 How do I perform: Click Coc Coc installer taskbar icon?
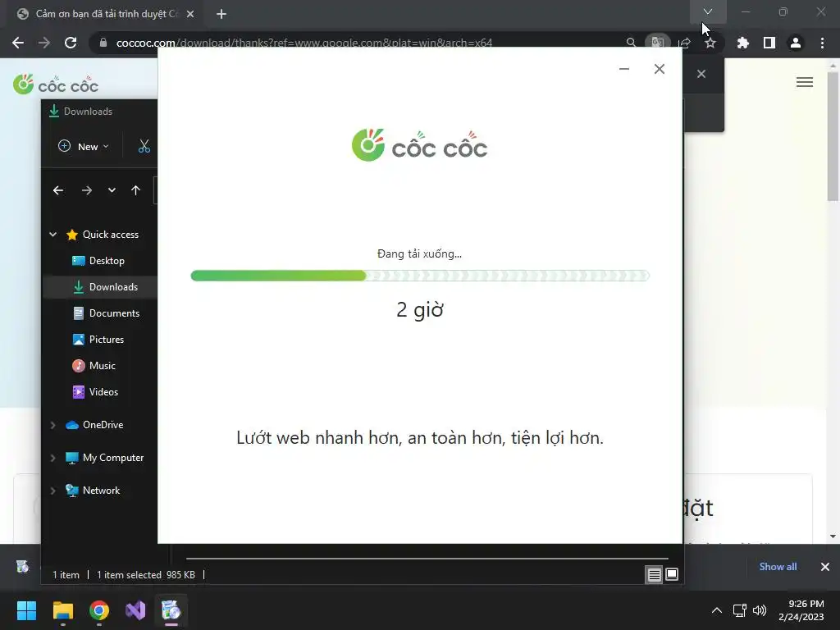pyautogui.click(x=171, y=610)
